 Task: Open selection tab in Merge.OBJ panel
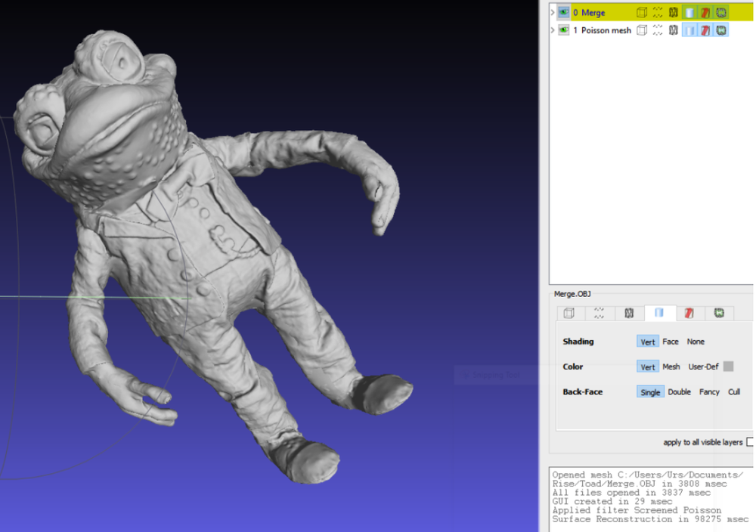[x=689, y=313]
